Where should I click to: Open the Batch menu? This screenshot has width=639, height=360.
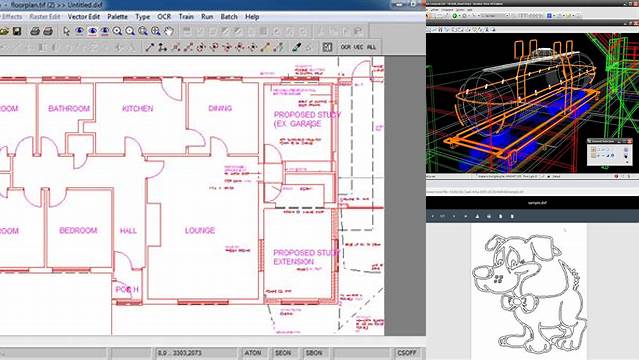pyautogui.click(x=229, y=17)
